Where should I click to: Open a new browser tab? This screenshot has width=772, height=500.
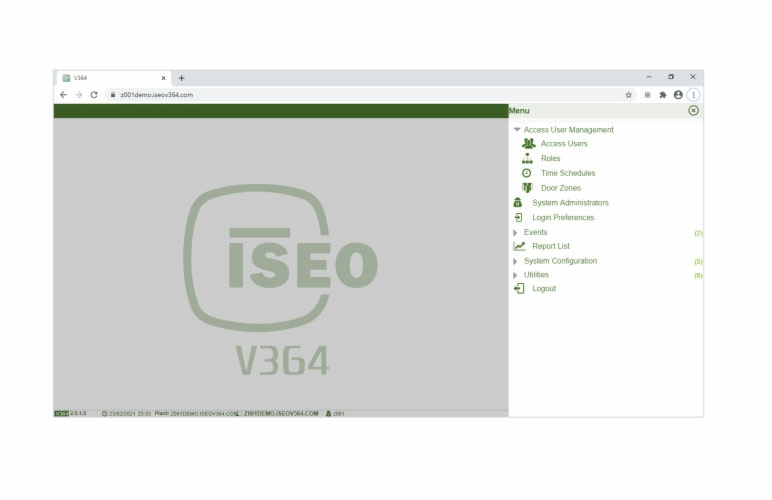tap(181, 78)
